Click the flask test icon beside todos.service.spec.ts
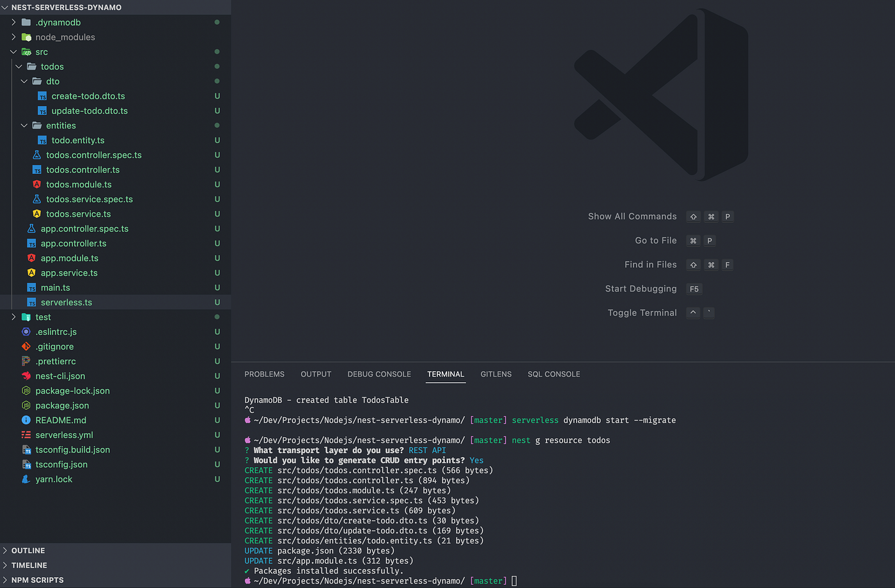This screenshot has width=895, height=588. tap(36, 199)
